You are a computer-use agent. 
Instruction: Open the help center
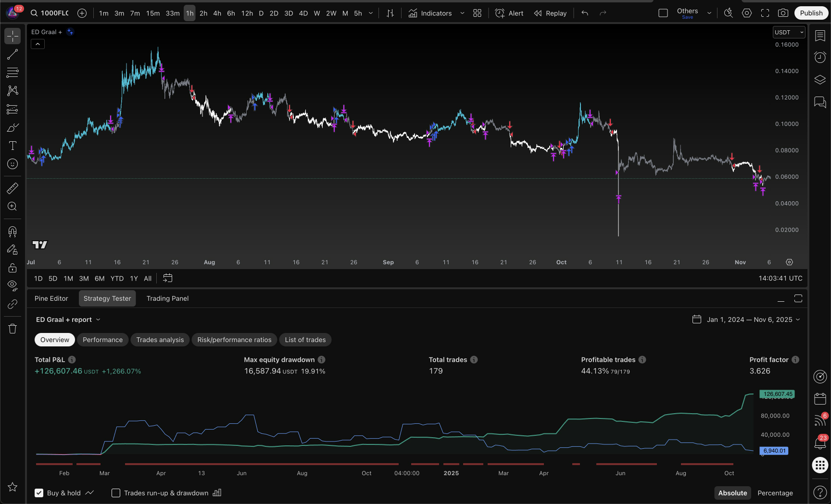(x=820, y=492)
